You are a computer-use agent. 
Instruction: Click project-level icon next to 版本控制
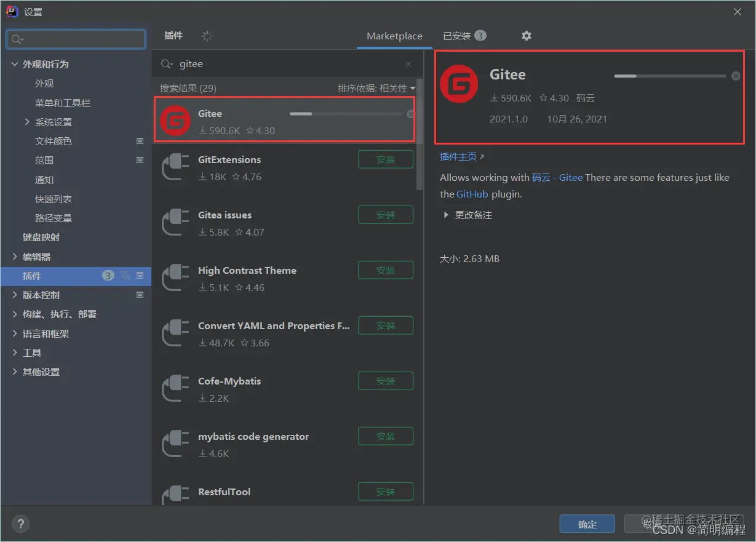140,295
